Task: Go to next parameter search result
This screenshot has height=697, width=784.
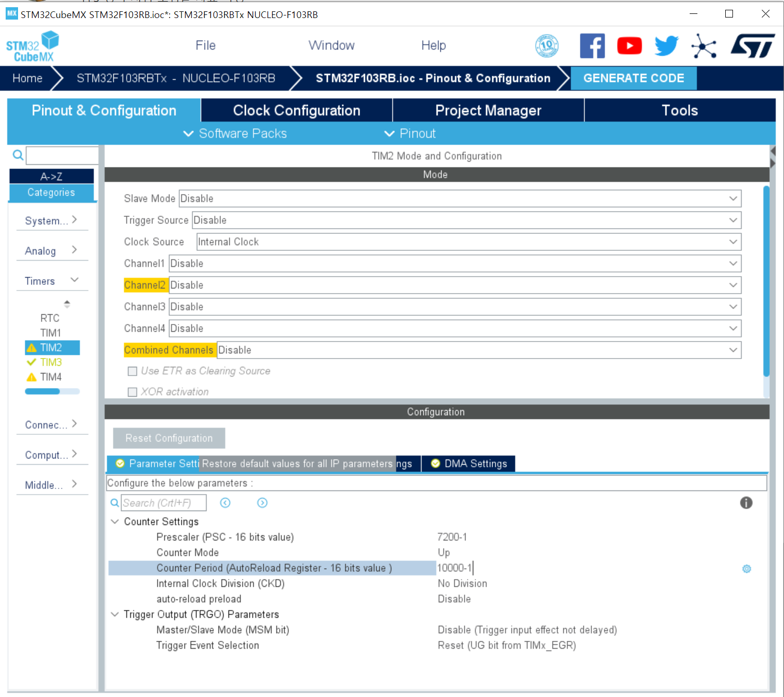Action: [x=262, y=503]
